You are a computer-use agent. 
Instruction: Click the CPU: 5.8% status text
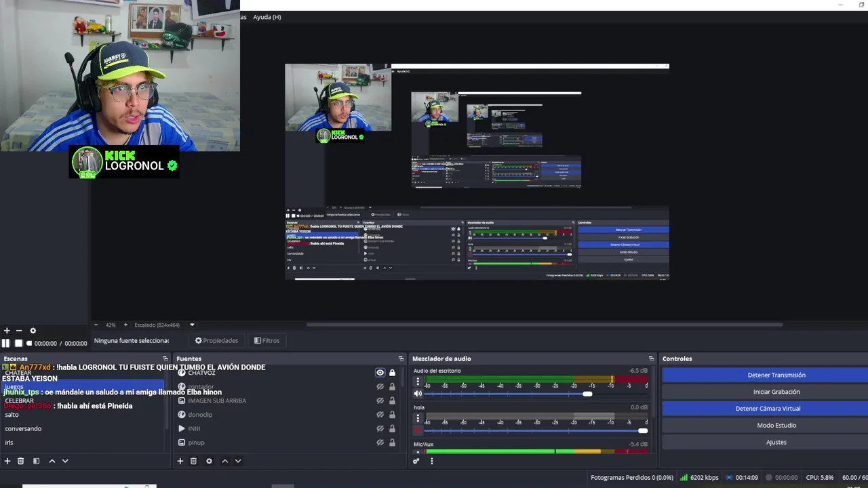pos(820,478)
